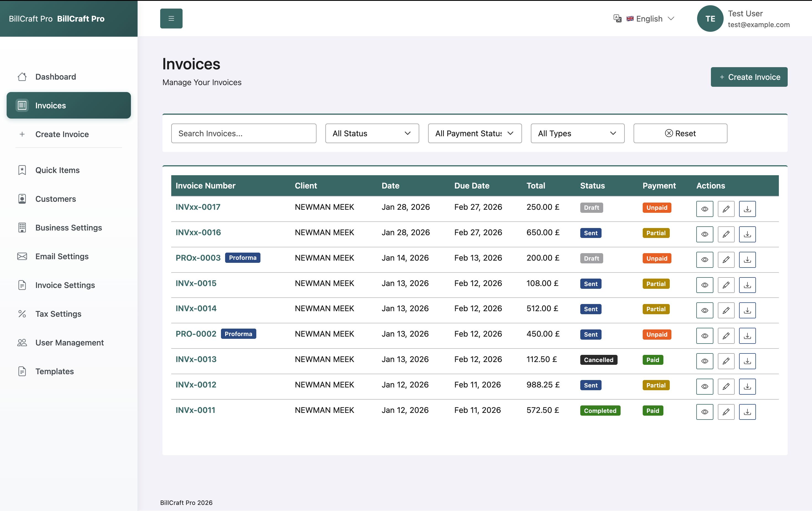
Task: Open invoice link INVx-0015
Action: coord(196,283)
